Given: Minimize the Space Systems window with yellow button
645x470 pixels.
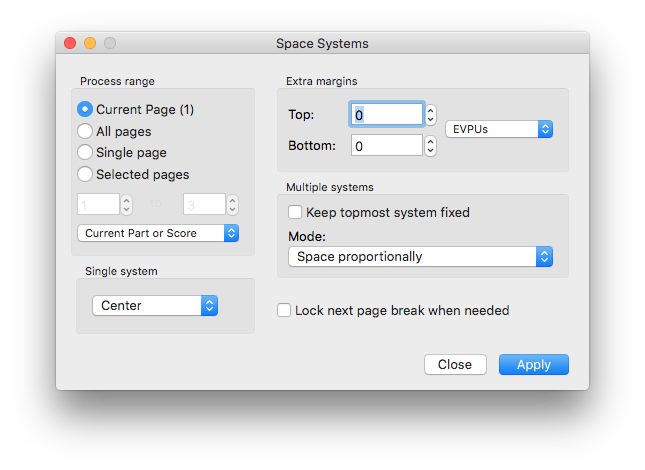Looking at the screenshot, I should [90, 43].
